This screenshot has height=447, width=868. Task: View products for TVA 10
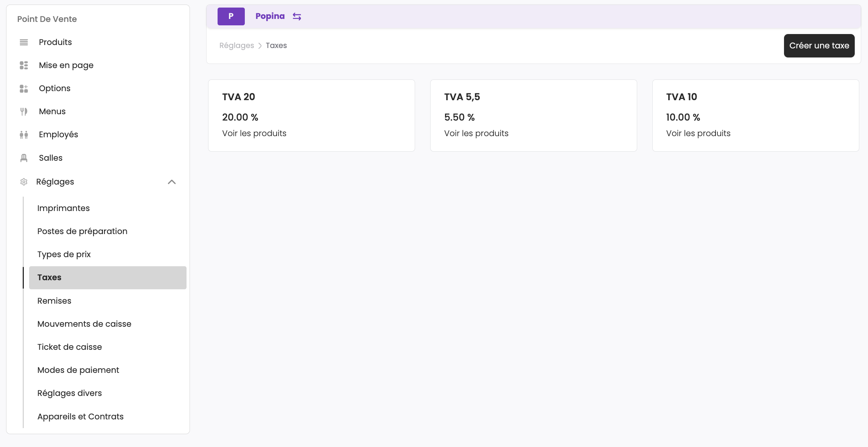[x=698, y=133]
